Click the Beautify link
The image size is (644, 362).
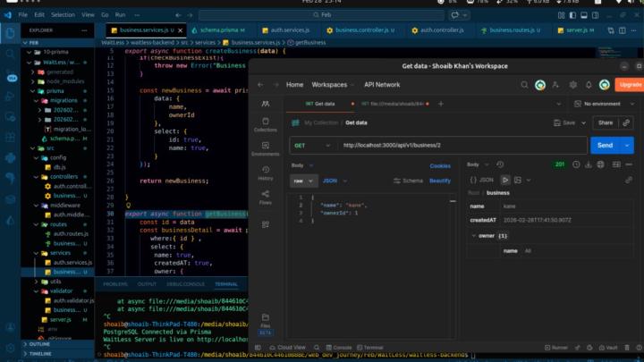pyautogui.click(x=440, y=181)
